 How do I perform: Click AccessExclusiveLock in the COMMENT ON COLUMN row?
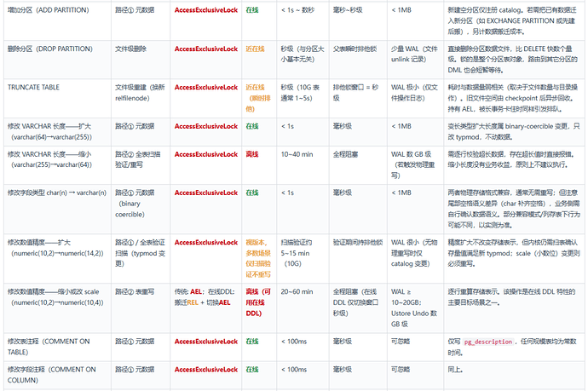[206, 370]
